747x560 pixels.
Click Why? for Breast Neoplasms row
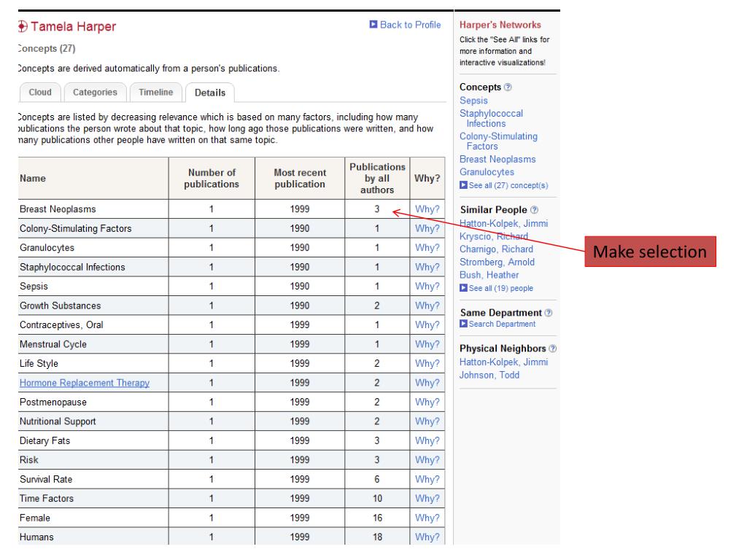[427, 209]
